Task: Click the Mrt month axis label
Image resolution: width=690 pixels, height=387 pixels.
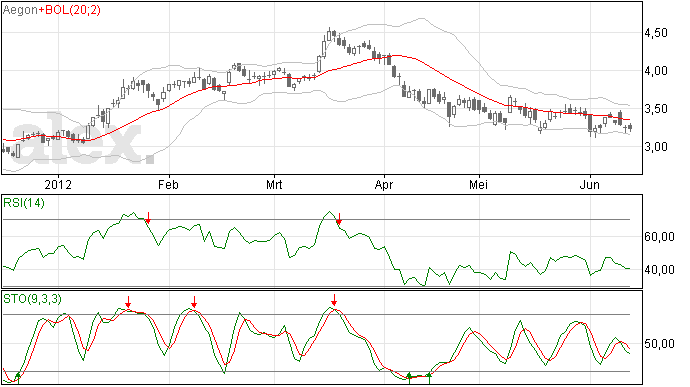Action: coord(274,184)
